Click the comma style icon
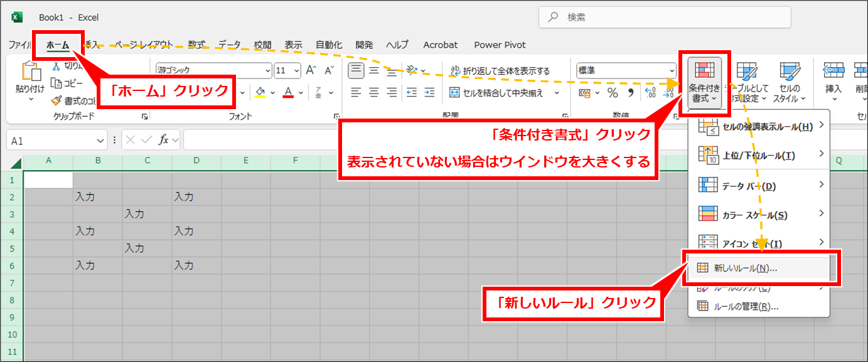Image resolution: width=868 pixels, height=362 pixels. point(631,93)
